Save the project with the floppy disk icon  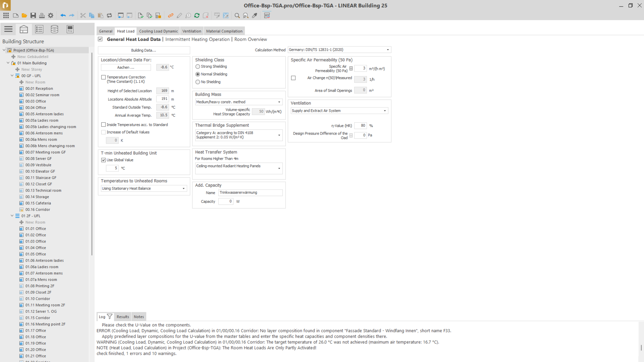(x=33, y=16)
